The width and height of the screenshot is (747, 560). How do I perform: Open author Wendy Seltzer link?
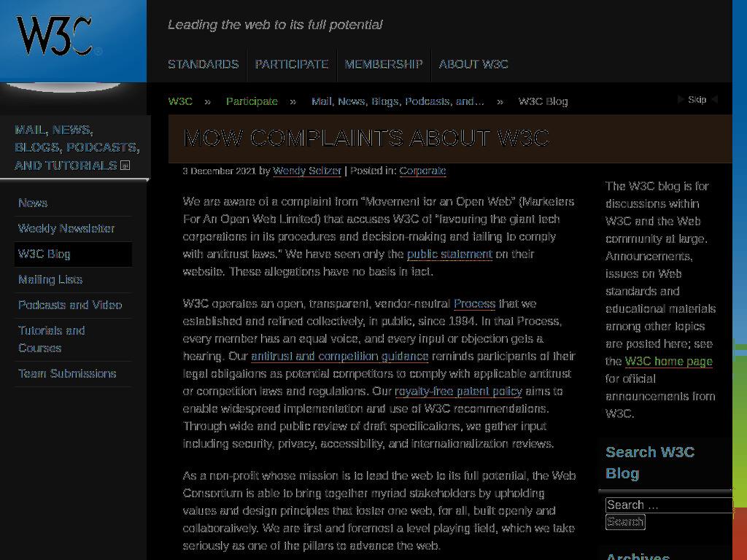[307, 171]
